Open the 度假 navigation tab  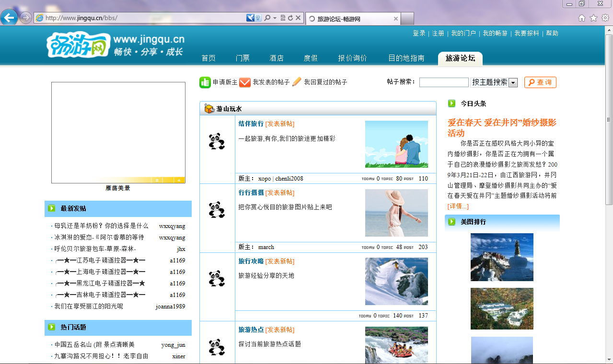click(311, 58)
